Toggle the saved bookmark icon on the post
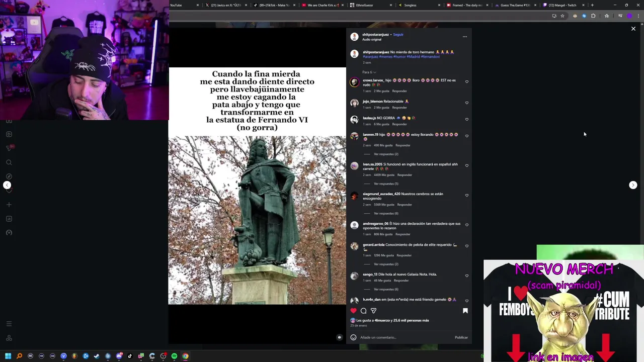This screenshot has height=362, width=644. pyautogui.click(x=465, y=311)
